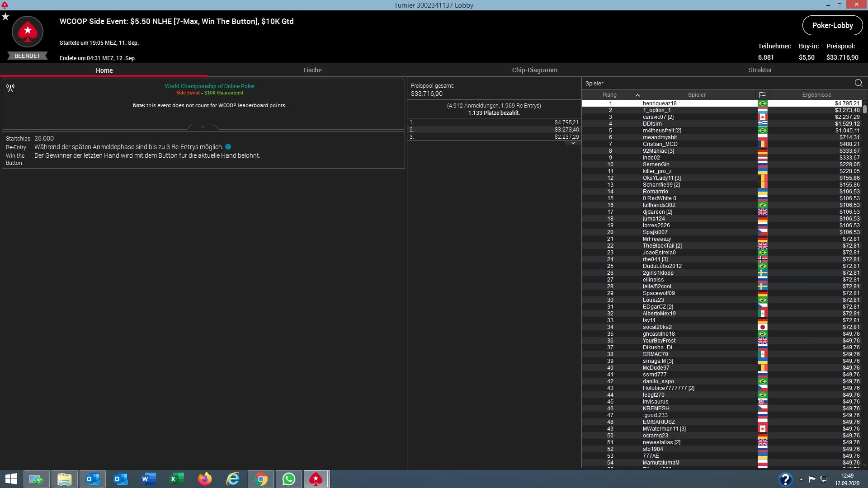Viewport: 868px width, 488px height.
Task: Show hidden system tray icons arrow
Action: click(x=801, y=479)
